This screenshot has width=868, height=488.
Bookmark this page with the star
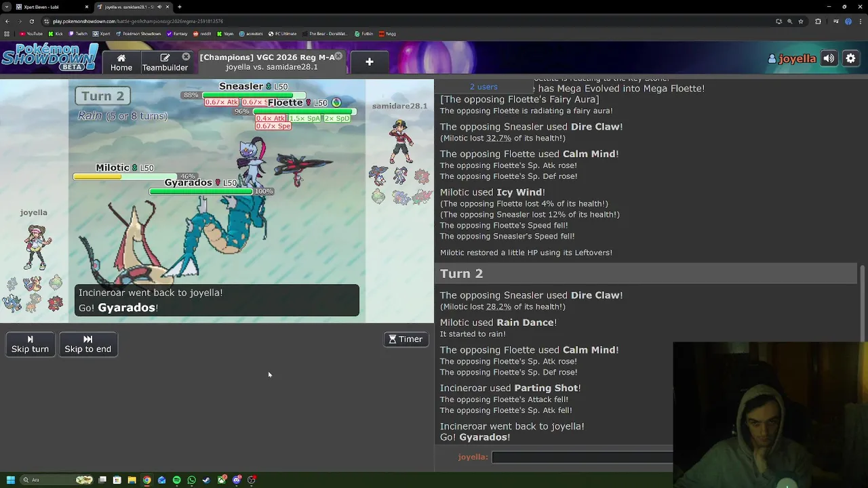click(801, 21)
